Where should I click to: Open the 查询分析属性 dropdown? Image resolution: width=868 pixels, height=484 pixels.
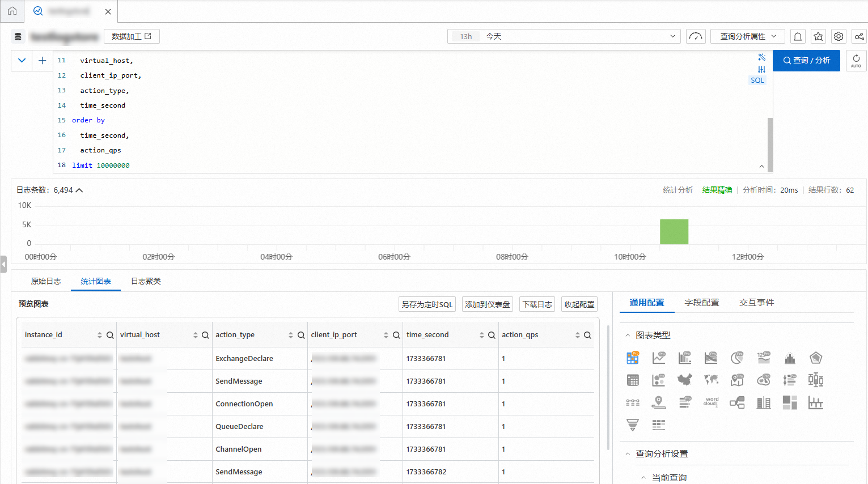click(x=748, y=36)
